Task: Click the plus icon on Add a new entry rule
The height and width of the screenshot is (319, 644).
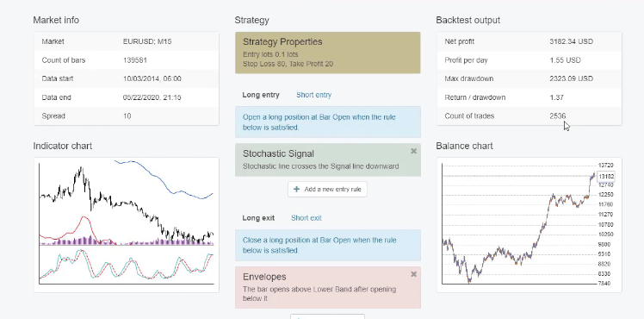Action: click(x=297, y=190)
